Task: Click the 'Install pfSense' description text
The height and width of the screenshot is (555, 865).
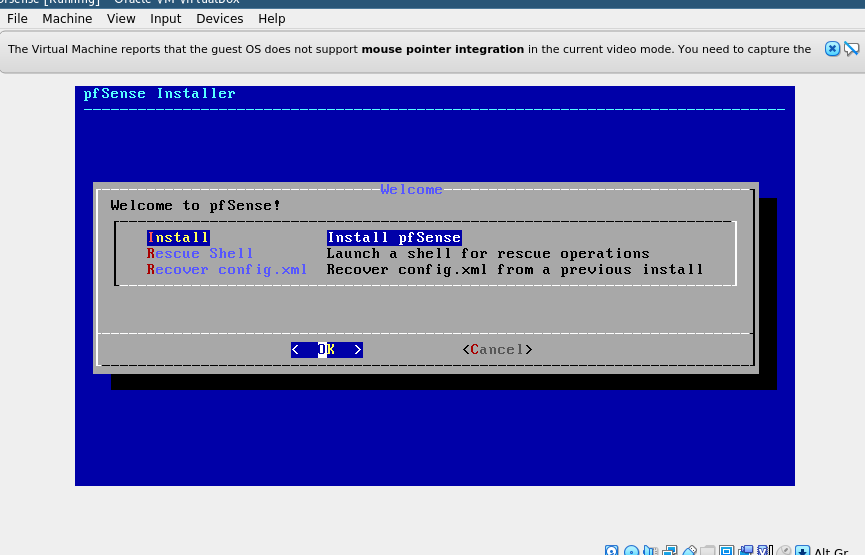Action: (394, 238)
